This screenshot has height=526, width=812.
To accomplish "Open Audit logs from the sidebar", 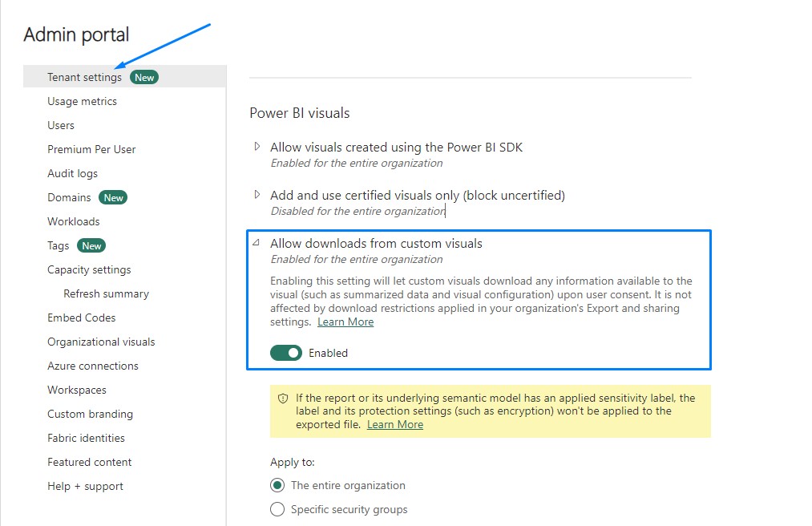I will tap(72, 174).
